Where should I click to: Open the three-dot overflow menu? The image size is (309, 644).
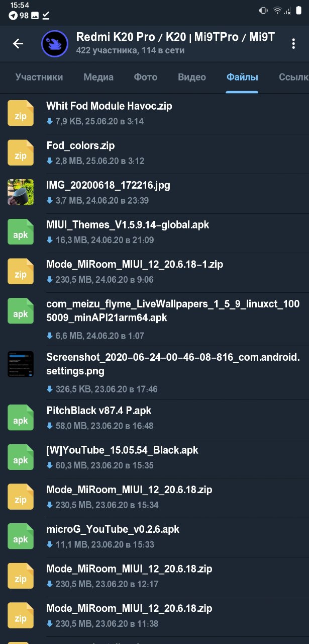tap(294, 44)
